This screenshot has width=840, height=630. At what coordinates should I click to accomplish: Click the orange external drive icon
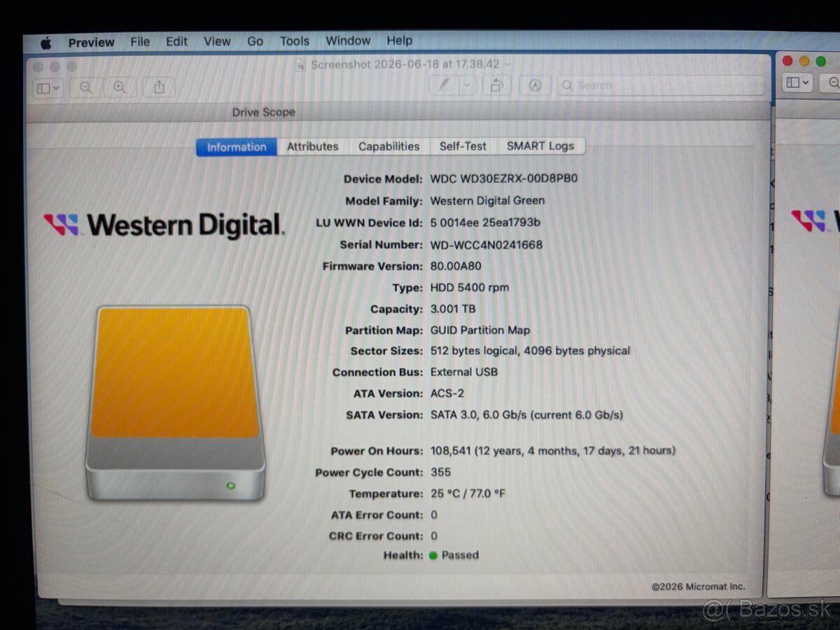(x=175, y=403)
